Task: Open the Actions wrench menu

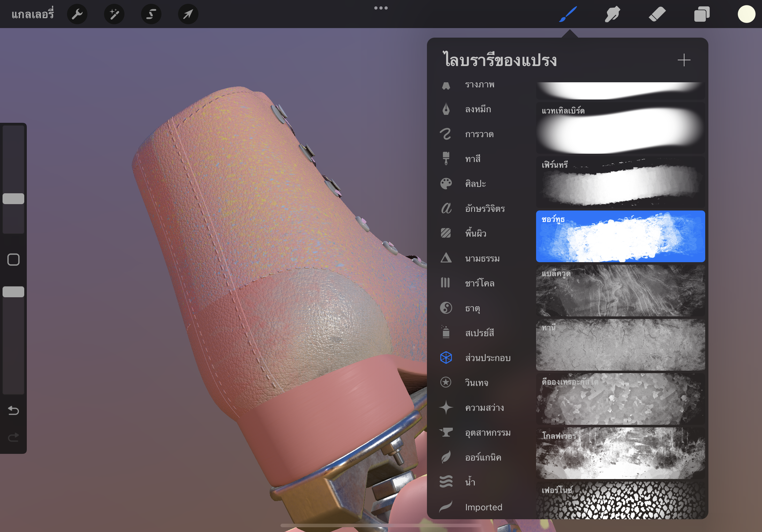Action: [77, 14]
